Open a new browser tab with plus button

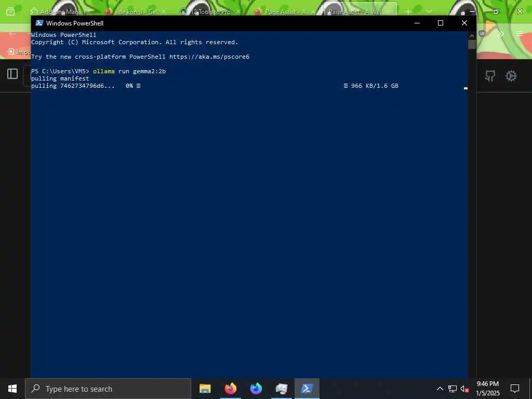coord(408,11)
